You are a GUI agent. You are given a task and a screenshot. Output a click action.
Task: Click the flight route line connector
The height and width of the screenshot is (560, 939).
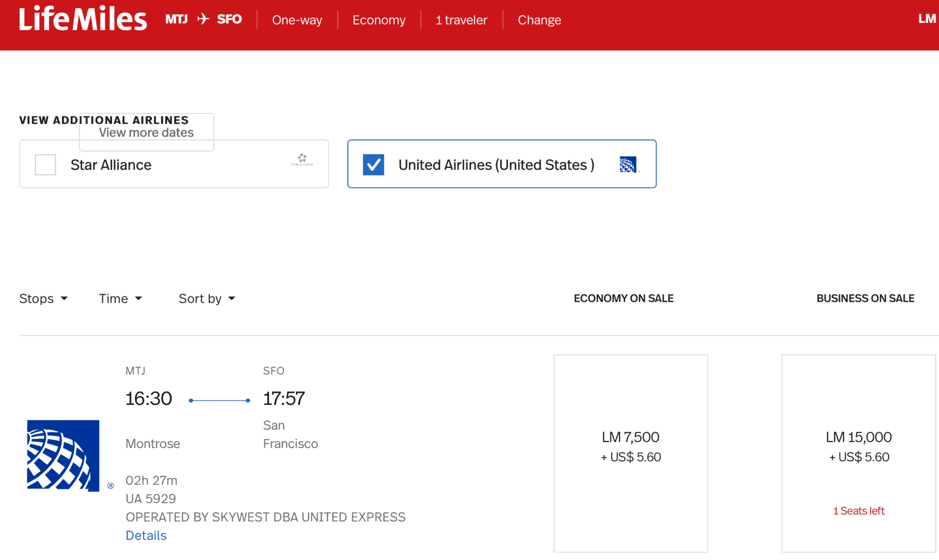pos(220,401)
